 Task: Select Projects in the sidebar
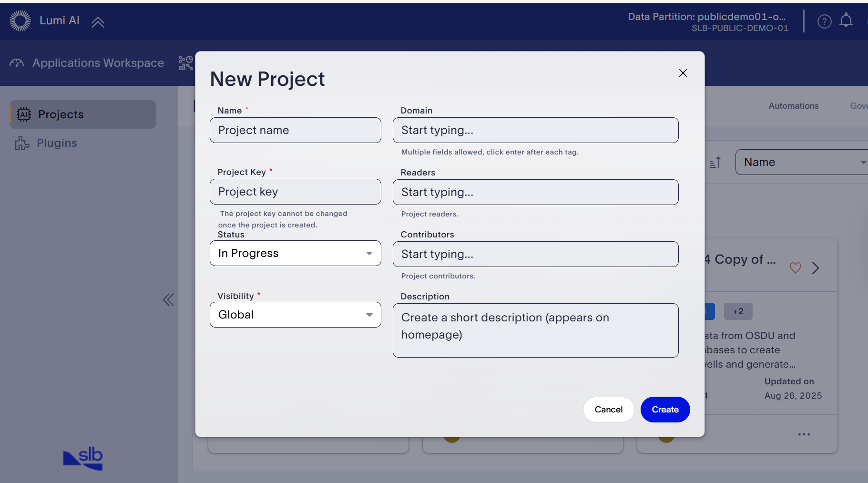pyautogui.click(x=83, y=114)
